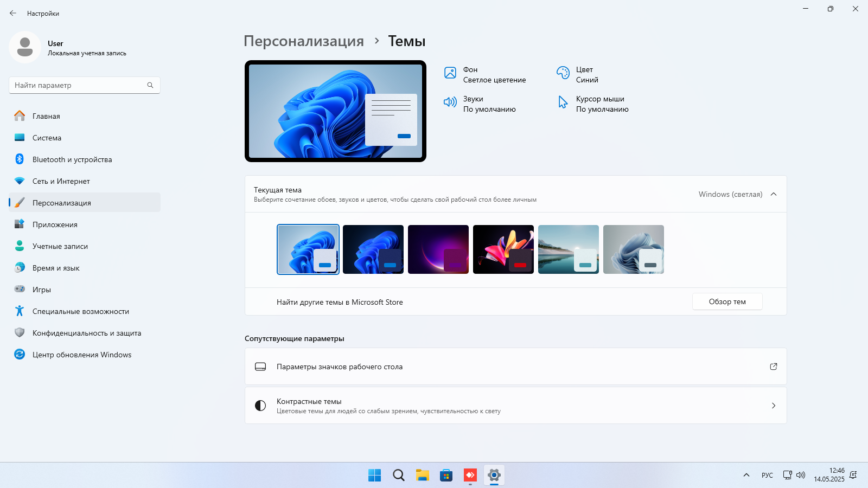Select the Sunrise lake theme
868x488 pixels.
point(569,249)
